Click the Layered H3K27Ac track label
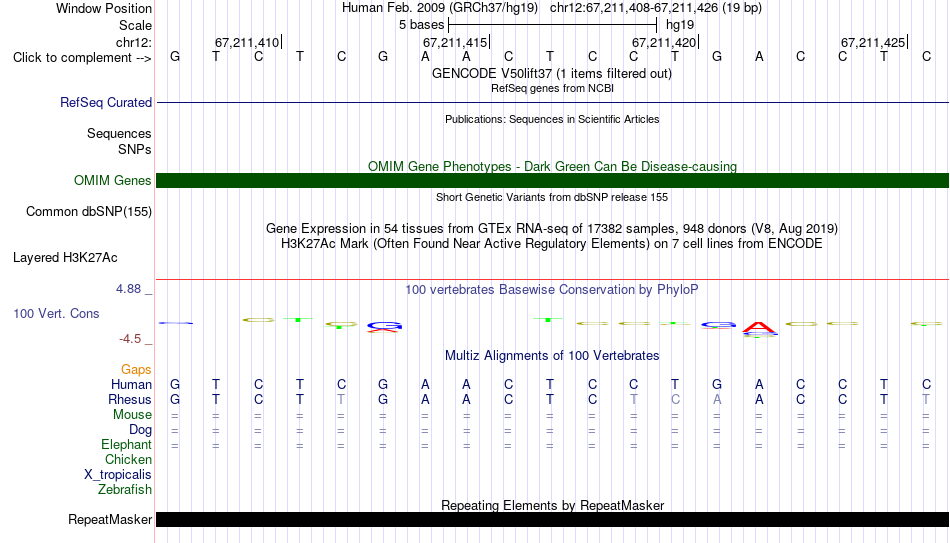Screen dimensions: 950x543 [65, 258]
